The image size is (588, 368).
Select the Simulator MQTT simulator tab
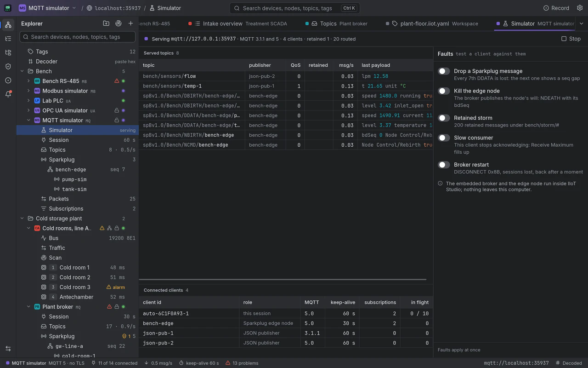(535, 23)
